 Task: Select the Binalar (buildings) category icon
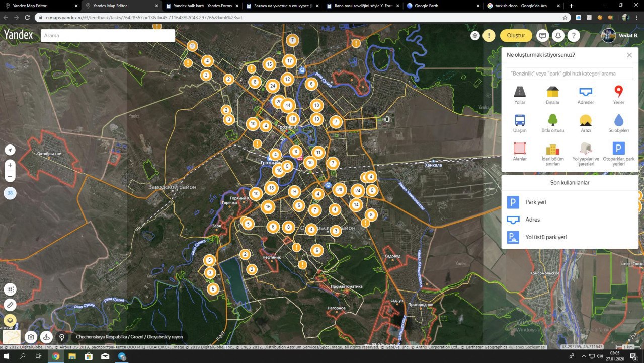click(552, 92)
